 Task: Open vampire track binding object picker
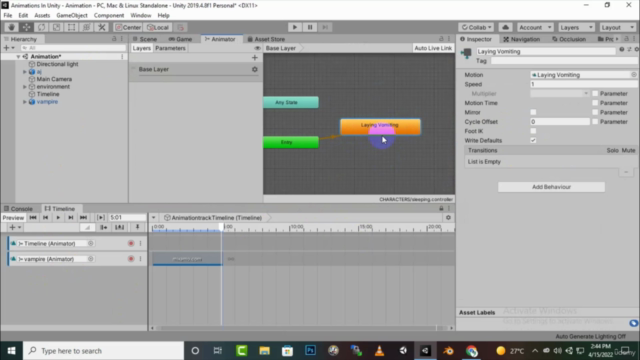[x=91, y=259]
